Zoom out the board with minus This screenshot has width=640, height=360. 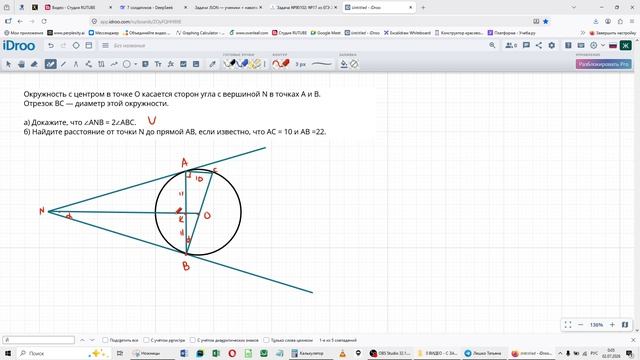580,324
